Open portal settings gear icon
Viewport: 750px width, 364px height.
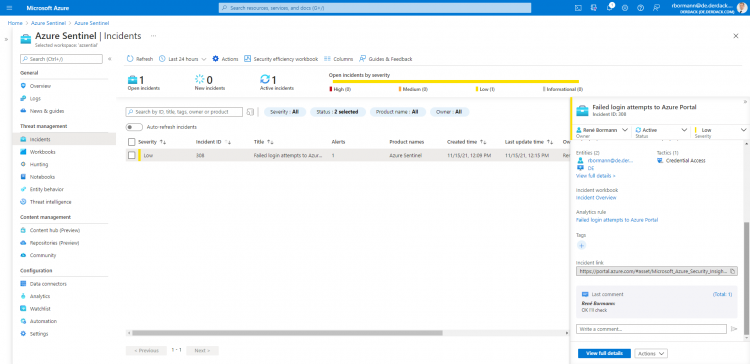pyautogui.click(x=625, y=8)
